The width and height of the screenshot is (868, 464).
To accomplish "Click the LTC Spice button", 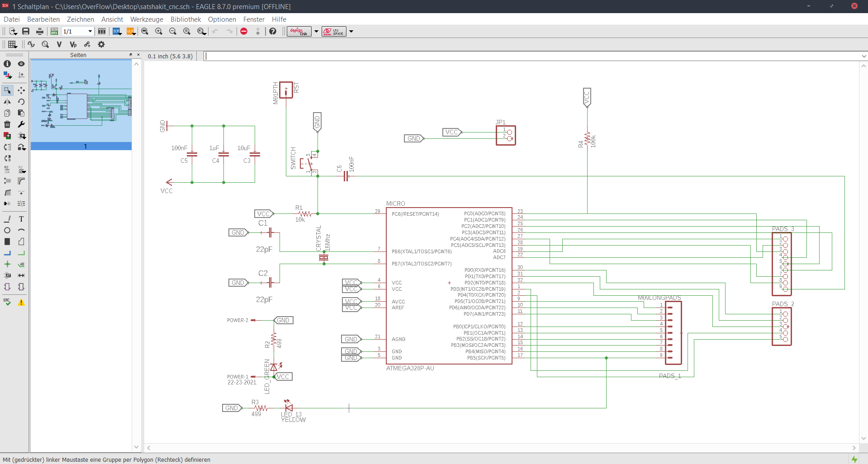I will [x=334, y=31].
